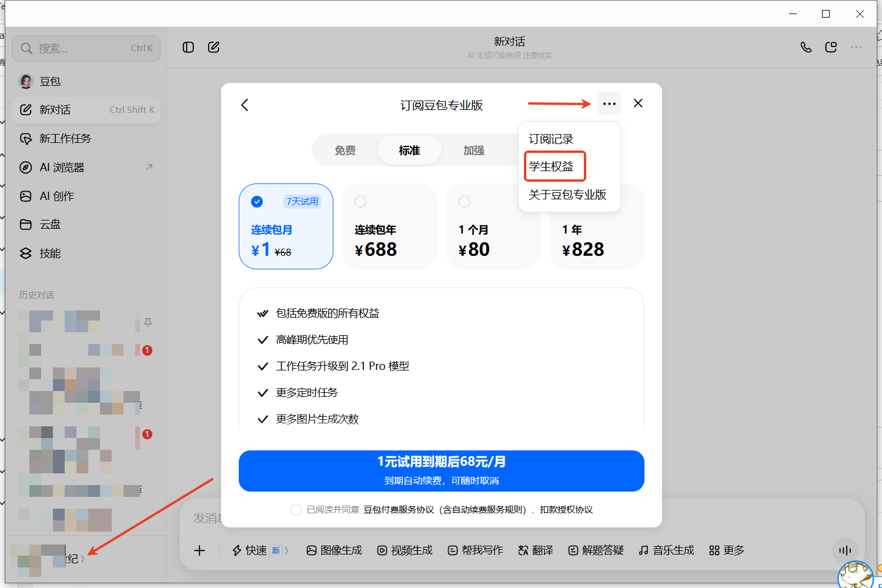This screenshot has height=588, width=882.
Task: Switch to the 免费 tier tab
Action: tap(345, 151)
